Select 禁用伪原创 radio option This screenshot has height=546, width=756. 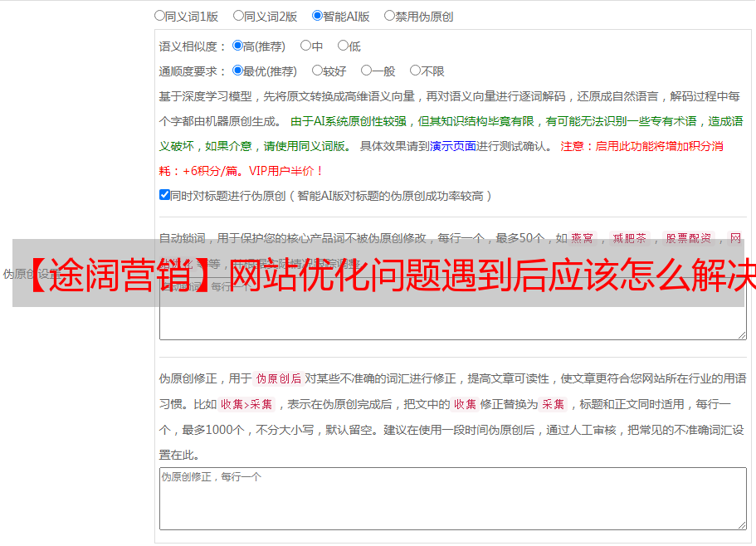[x=389, y=16]
